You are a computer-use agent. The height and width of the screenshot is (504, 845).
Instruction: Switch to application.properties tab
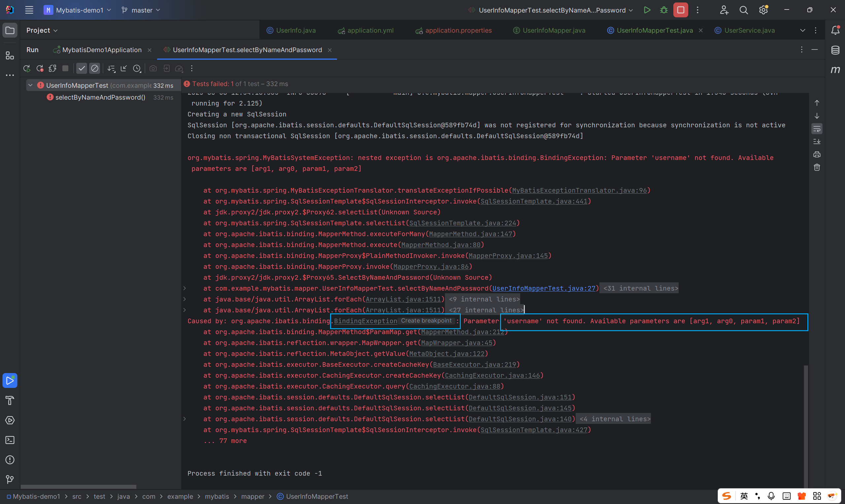click(454, 31)
